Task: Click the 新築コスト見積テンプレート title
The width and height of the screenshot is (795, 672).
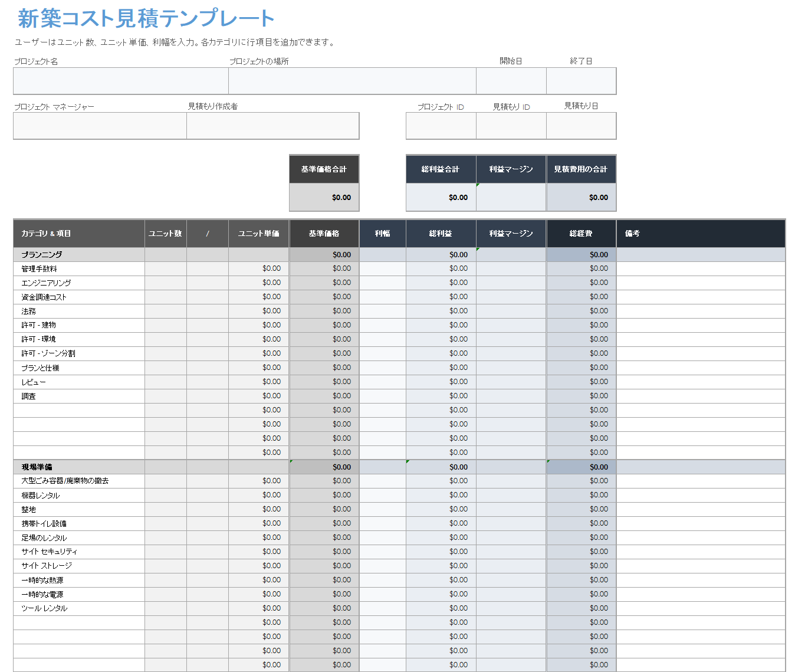Action: 146,18
